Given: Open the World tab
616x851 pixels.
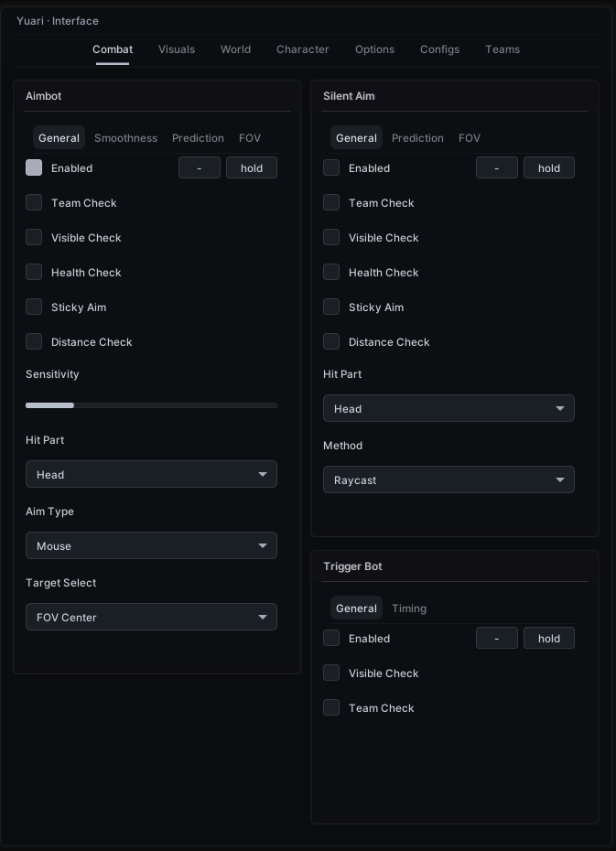Looking at the screenshot, I should [235, 49].
